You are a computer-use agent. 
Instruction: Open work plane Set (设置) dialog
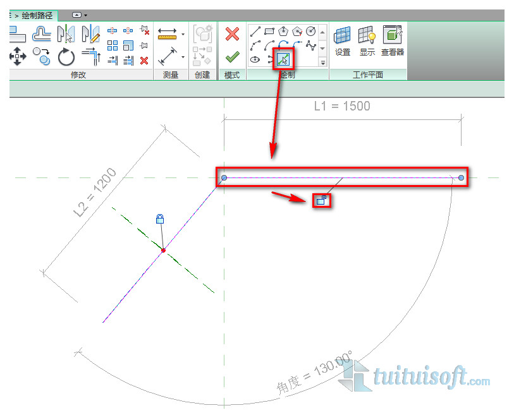coord(342,41)
